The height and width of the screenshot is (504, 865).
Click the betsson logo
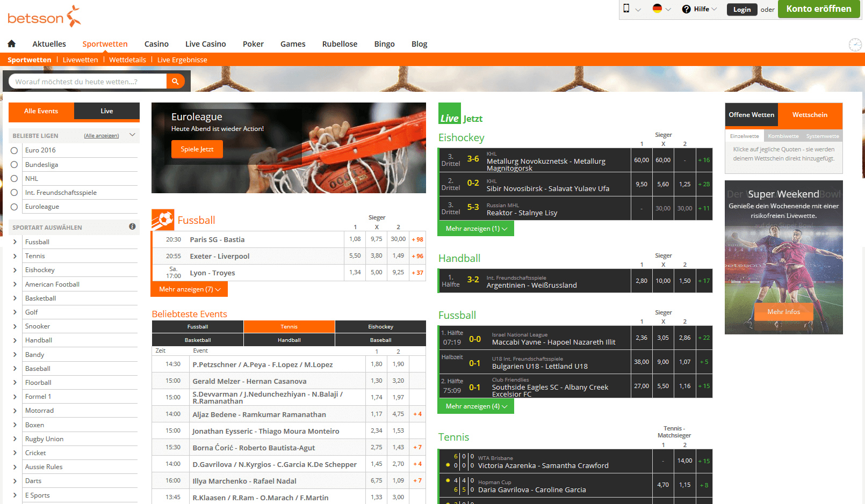click(44, 17)
